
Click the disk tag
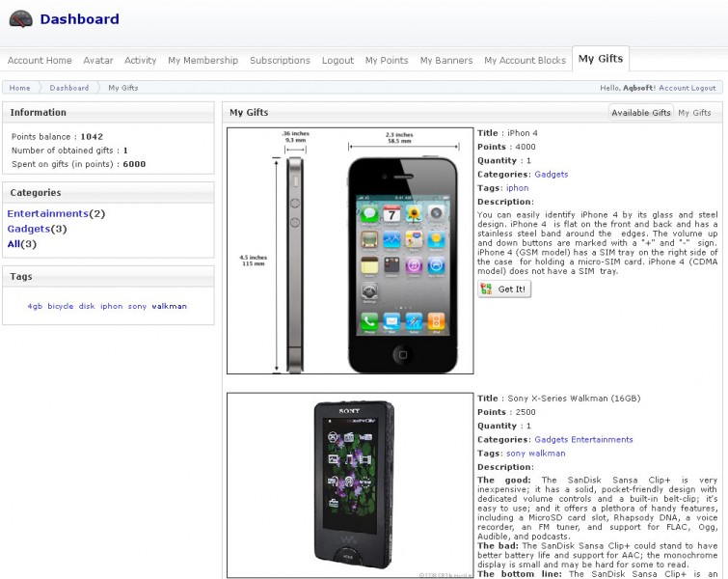tap(87, 306)
